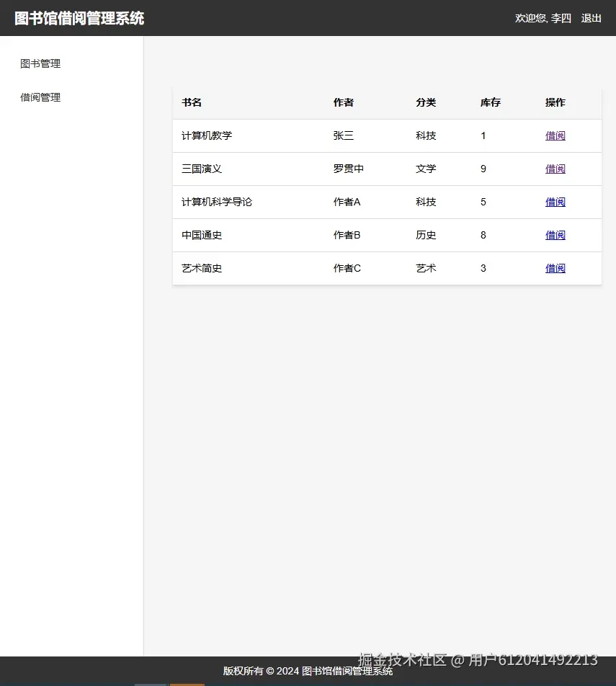Click the copyright footer text

[308, 671]
